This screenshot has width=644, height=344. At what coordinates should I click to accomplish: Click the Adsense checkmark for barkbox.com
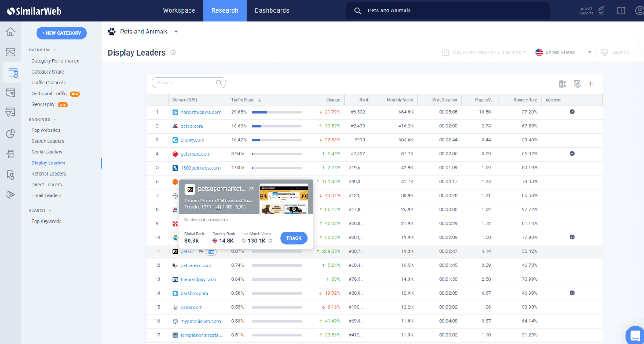pyautogui.click(x=572, y=293)
